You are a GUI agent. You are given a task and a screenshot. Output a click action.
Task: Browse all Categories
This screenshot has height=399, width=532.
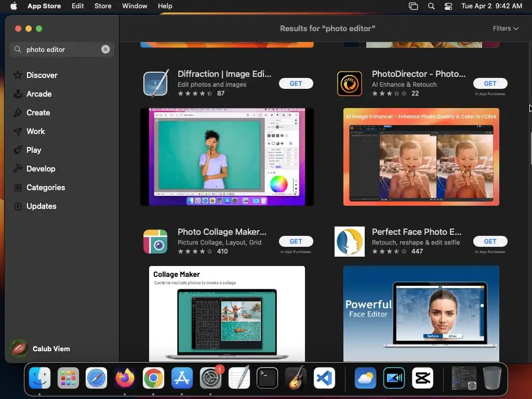point(39,187)
